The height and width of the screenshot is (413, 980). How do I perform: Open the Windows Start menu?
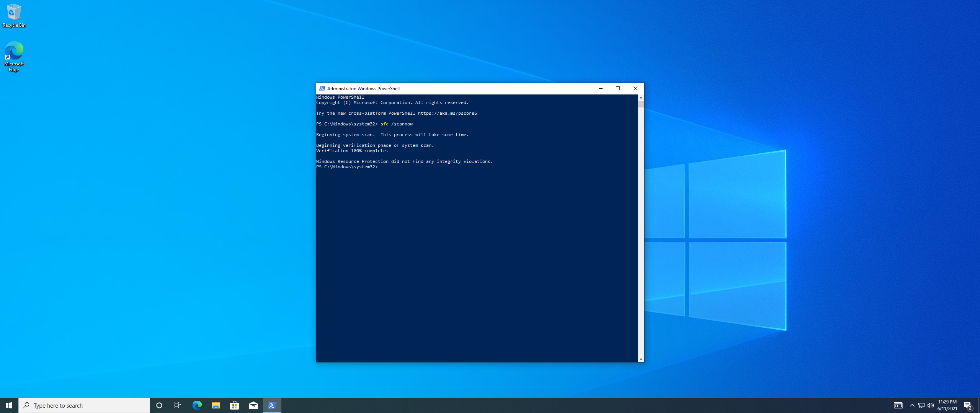tap(9, 405)
